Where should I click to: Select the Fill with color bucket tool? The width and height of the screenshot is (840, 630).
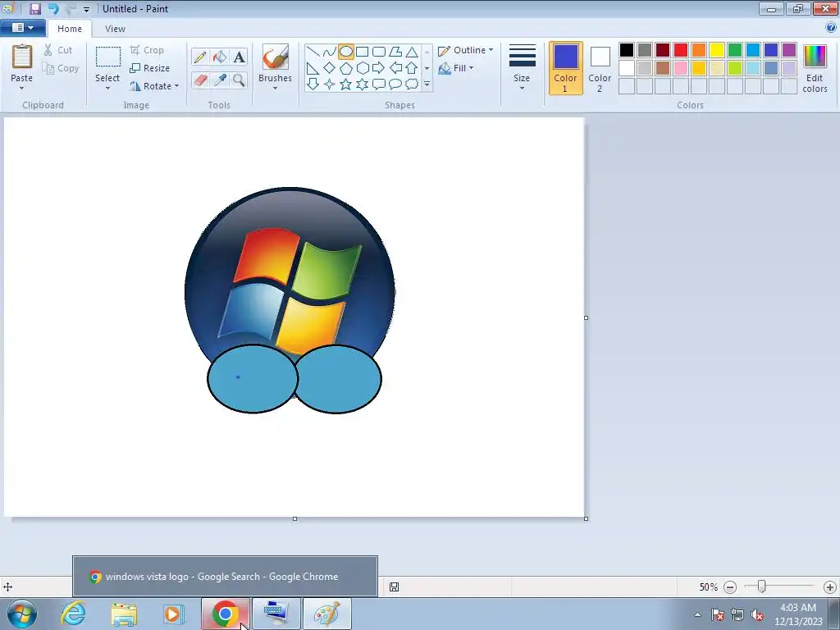(x=220, y=57)
